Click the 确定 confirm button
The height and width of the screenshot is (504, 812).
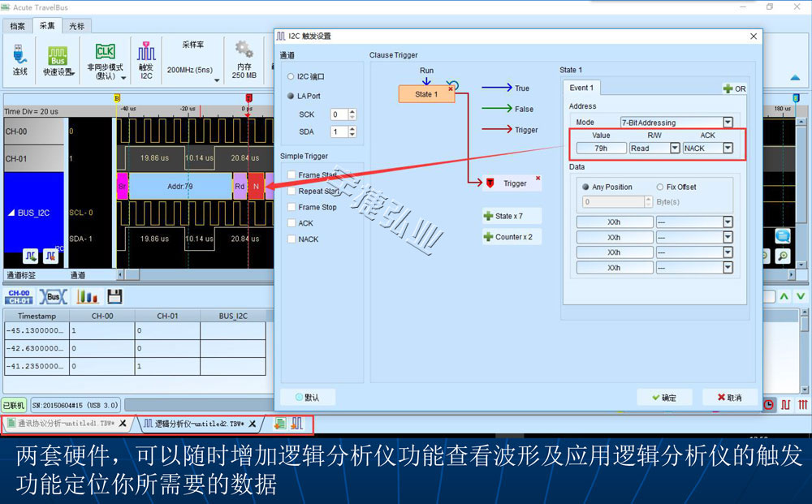coord(663,398)
